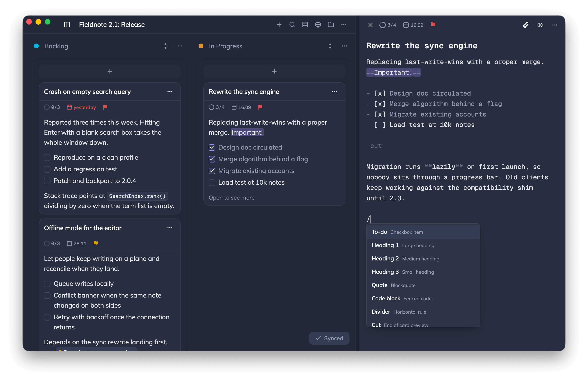Click the red flag on the Crash on empty search card
The height and width of the screenshot is (381, 588).
coord(105,107)
